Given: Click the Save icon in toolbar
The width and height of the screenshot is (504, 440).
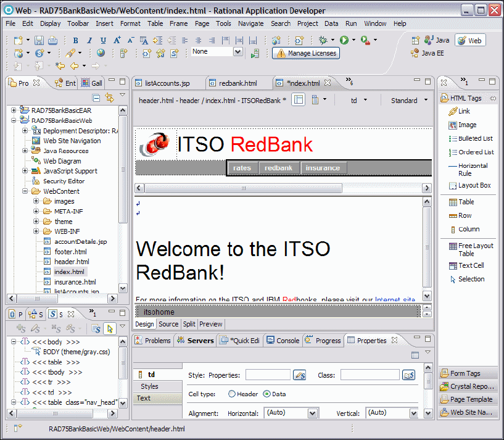Looking at the screenshot, I should tap(39, 40).
